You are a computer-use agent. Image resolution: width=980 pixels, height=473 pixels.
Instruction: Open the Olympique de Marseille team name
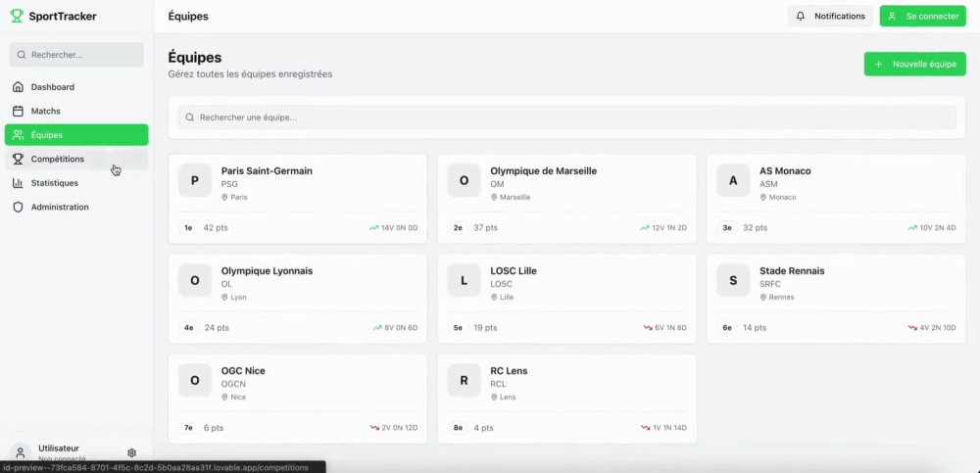click(x=544, y=170)
